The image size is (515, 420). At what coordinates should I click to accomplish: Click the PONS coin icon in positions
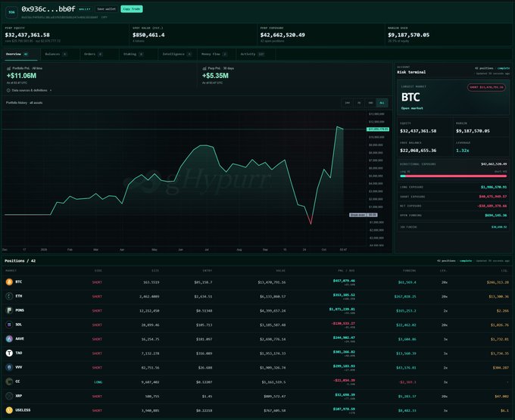coord(9,310)
